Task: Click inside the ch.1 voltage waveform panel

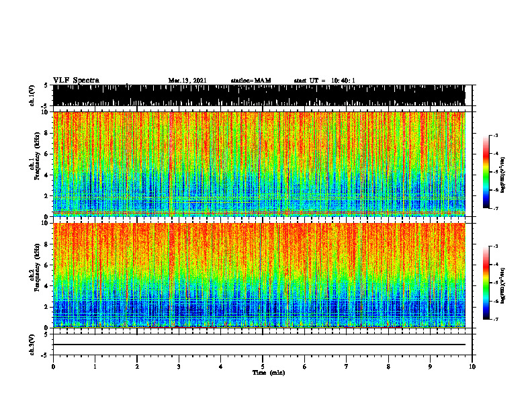Action: click(x=259, y=95)
